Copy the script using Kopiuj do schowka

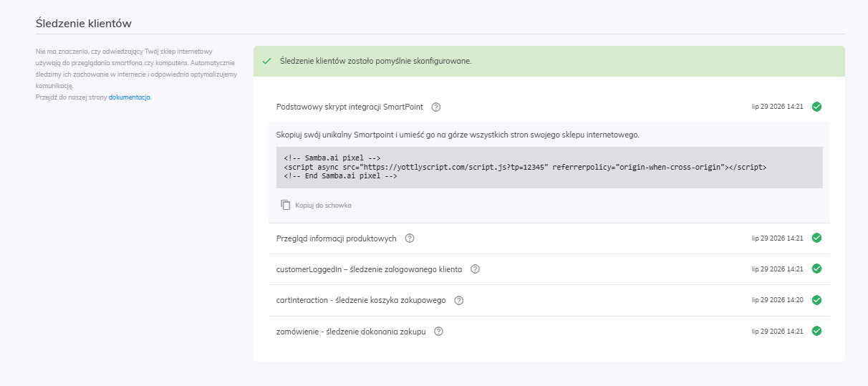[316, 205]
